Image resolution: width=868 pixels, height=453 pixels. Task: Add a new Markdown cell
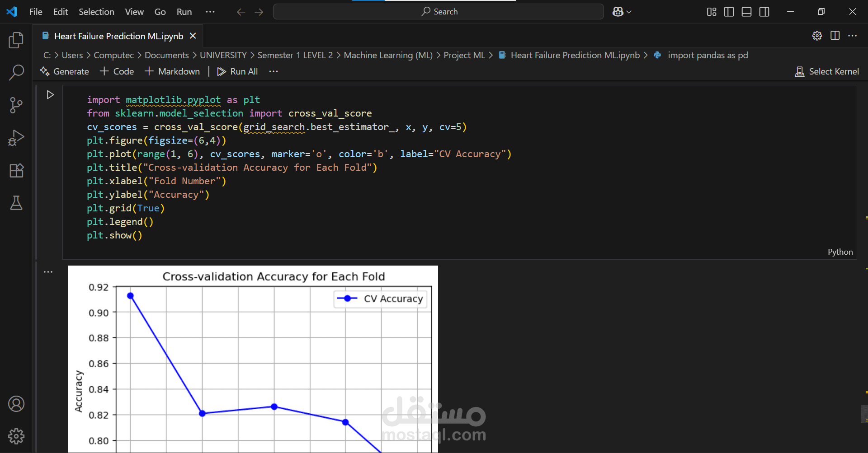(x=172, y=71)
